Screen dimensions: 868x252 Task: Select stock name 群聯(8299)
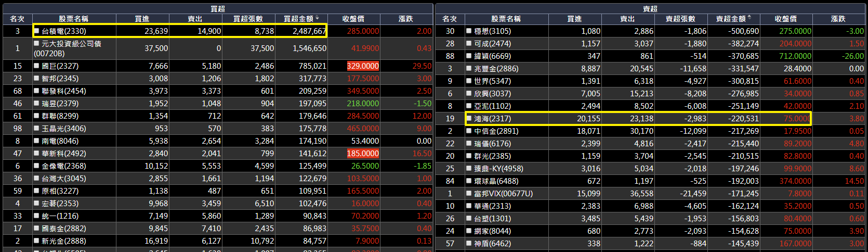click(x=60, y=116)
